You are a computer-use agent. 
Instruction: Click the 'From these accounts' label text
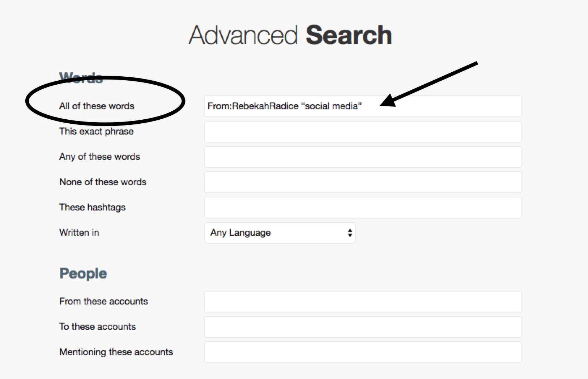tap(103, 301)
